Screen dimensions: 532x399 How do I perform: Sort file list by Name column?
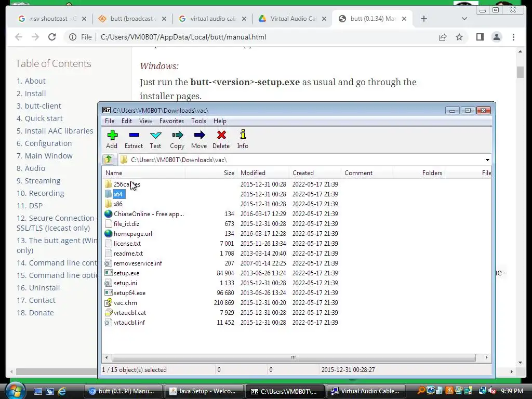point(144,172)
